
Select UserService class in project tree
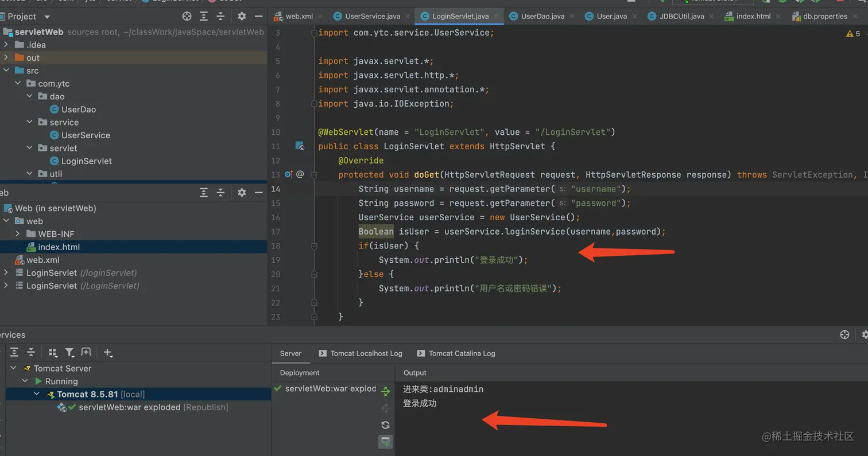(x=85, y=135)
